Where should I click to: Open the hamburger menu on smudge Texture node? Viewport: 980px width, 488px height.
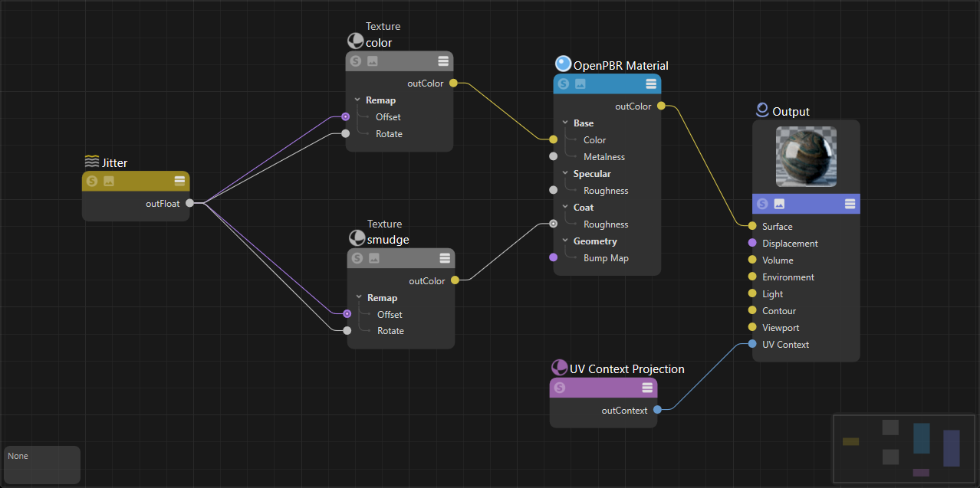pos(445,258)
